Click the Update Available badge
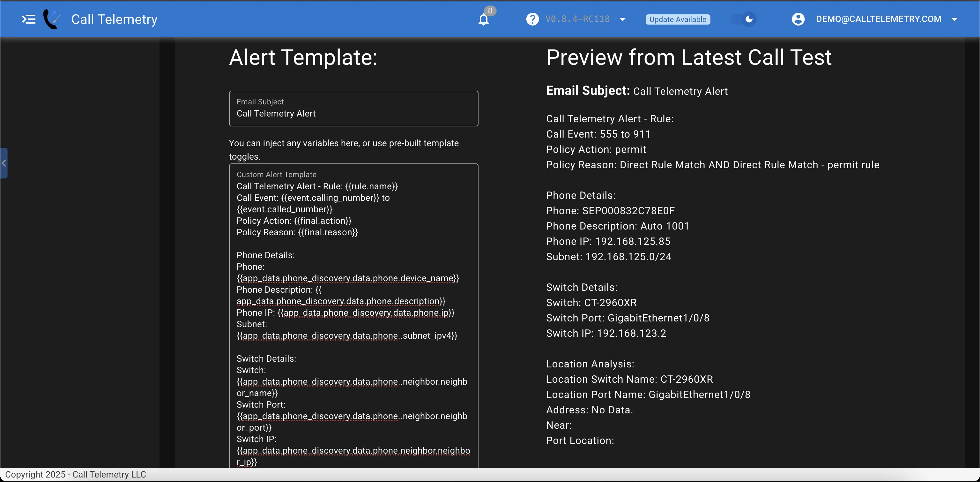Screen dimensions: 980x482 tap(678, 19)
